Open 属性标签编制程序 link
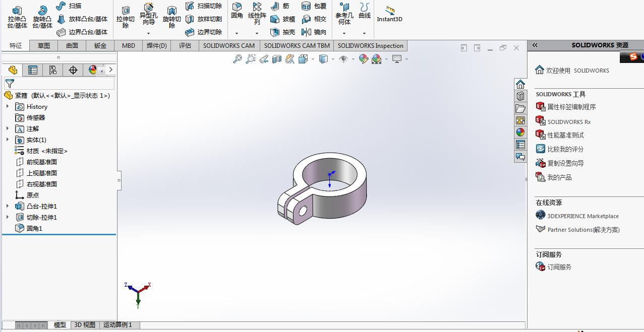This screenshot has height=332, width=644. pos(571,107)
